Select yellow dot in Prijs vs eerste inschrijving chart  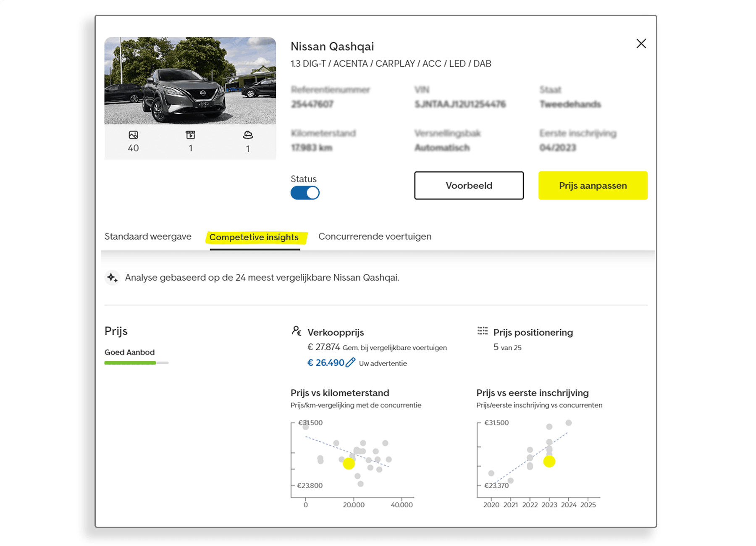[549, 462]
